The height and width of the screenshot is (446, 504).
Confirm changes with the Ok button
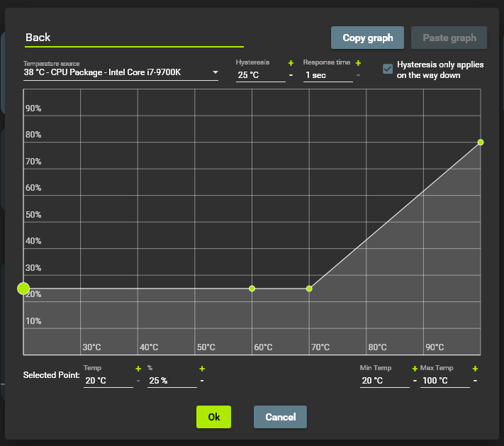pyautogui.click(x=214, y=417)
